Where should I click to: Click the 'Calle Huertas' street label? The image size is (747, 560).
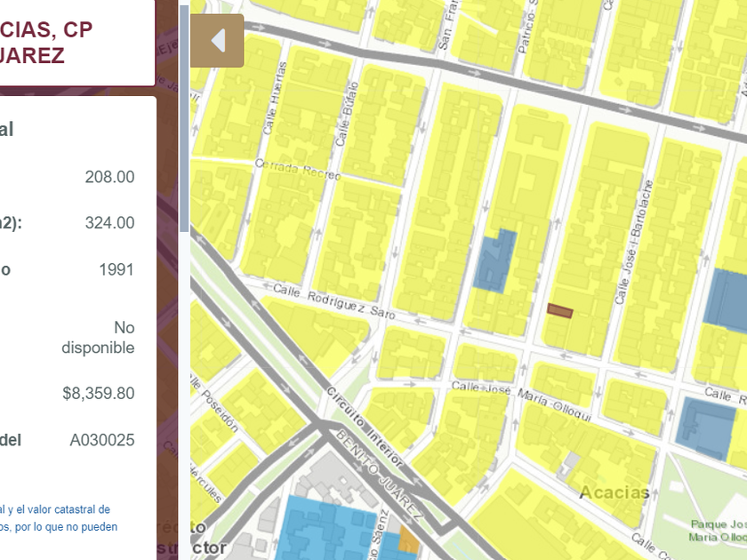(275, 98)
